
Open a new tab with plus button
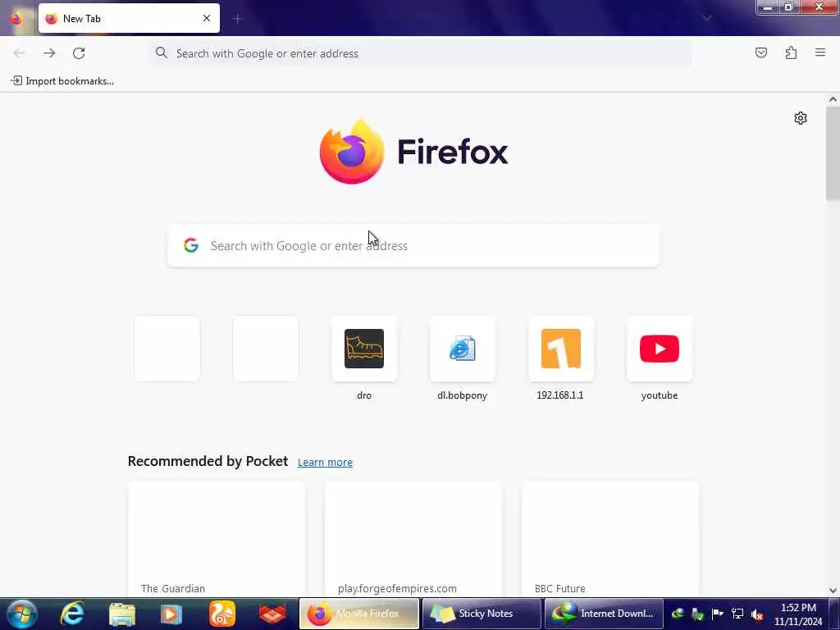click(x=238, y=18)
